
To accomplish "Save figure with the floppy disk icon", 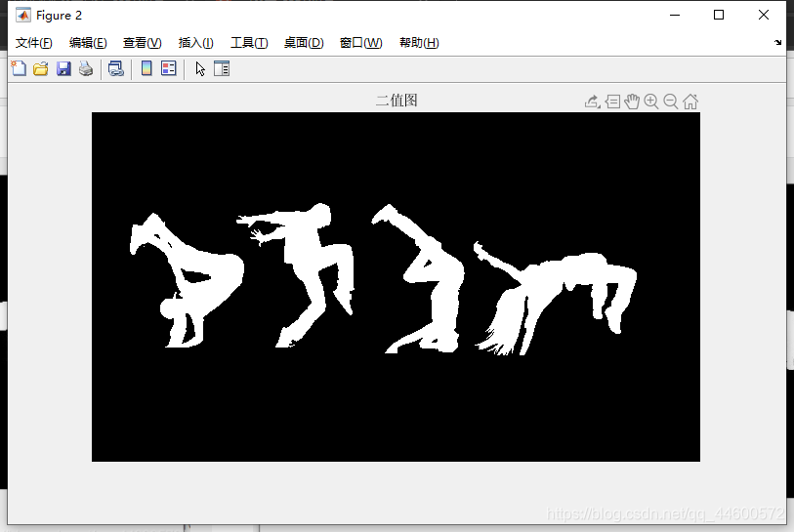I will pyautogui.click(x=63, y=68).
